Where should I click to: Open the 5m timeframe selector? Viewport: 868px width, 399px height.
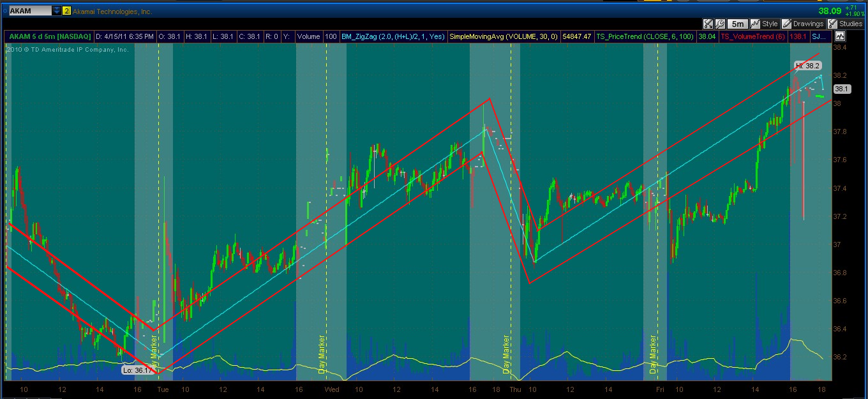pyautogui.click(x=738, y=24)
